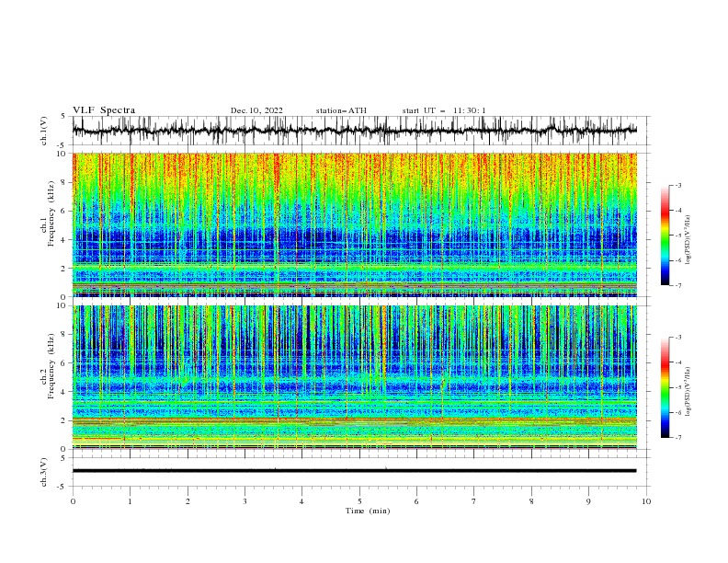The image size is (728, 563).
Task: Click the ch.2 spectrogram panel
Action: point(355,377)
